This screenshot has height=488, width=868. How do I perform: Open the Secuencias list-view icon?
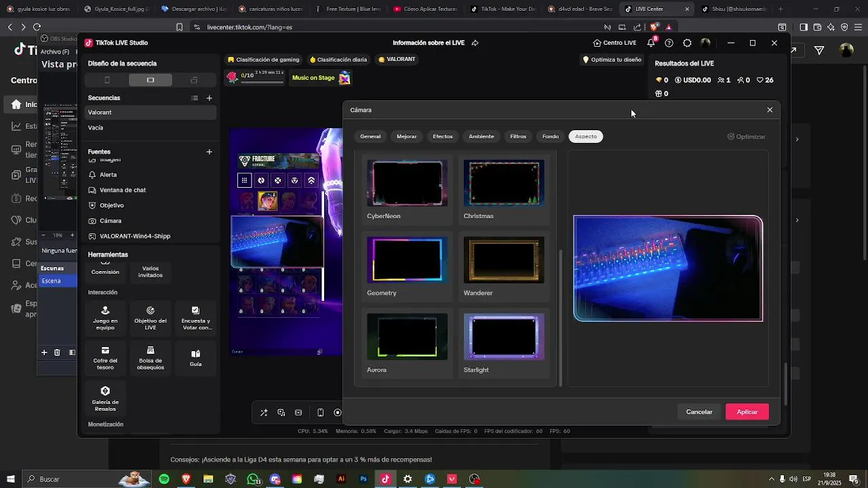(x=195, y=98)
